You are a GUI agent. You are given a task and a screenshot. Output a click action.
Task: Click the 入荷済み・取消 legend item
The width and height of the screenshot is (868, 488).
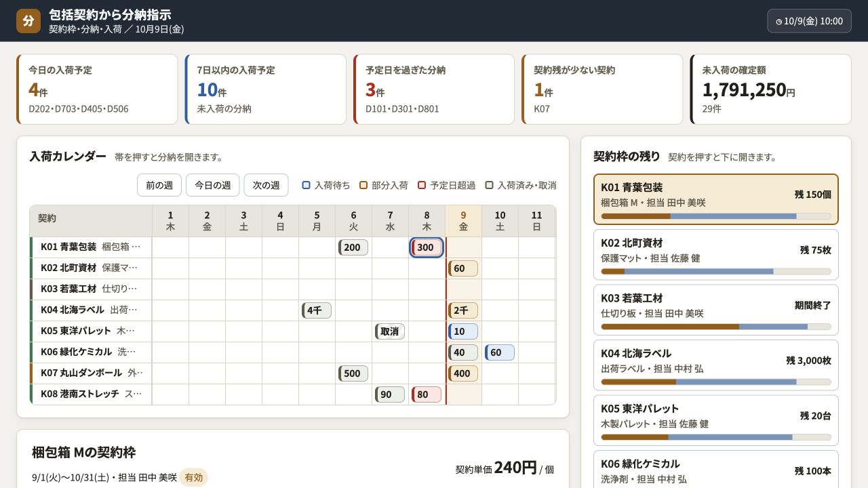pos(521,185)
